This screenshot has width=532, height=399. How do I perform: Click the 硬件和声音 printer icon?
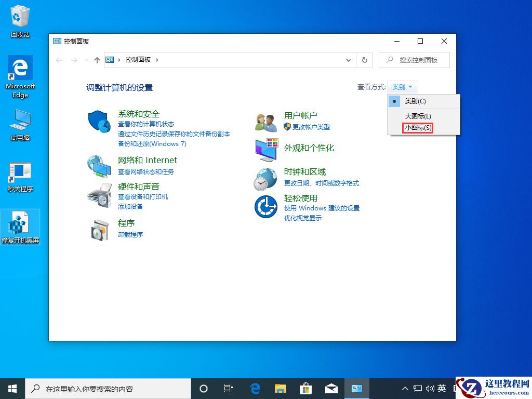point(99,197)
